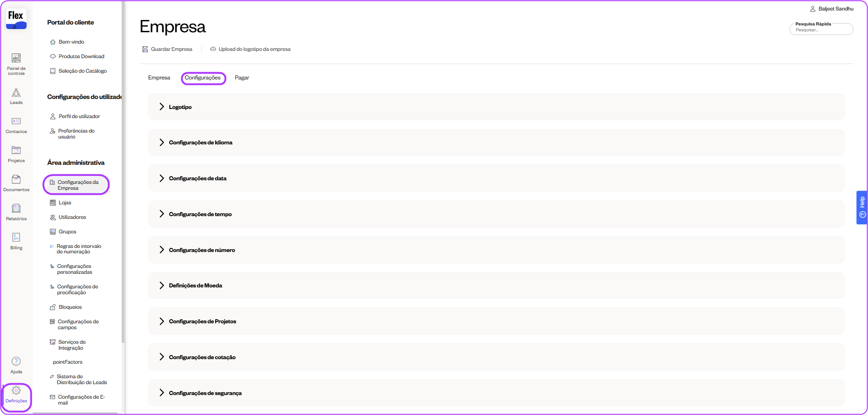Click Guardar Empresa button
868x415 pixels.
[x=167, y=49]
